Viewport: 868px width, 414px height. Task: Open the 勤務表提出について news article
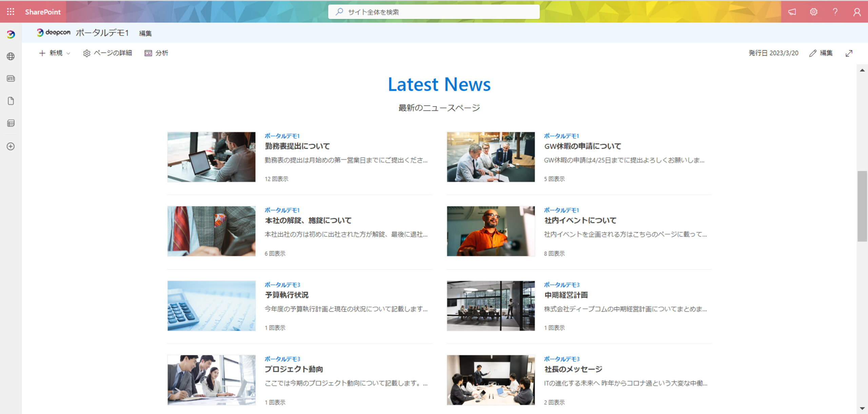[297, 146]
